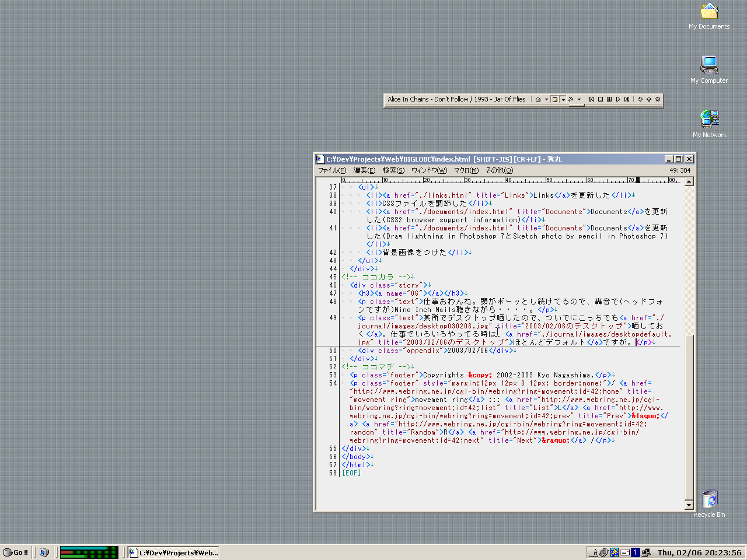Image resolution: width=747 pixels, height=560 pixels.
Task: Click the eject icon in player toolbar
Action: [x=538, y=99]
